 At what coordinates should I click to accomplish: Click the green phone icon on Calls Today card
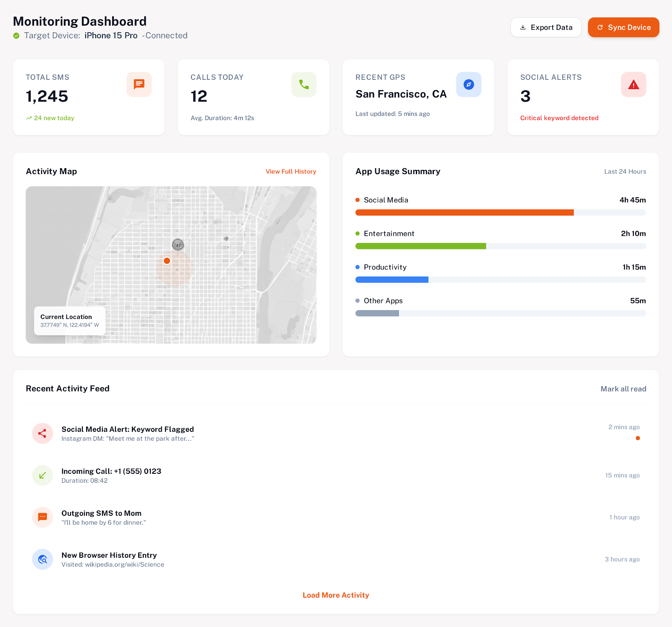[304, 84]
